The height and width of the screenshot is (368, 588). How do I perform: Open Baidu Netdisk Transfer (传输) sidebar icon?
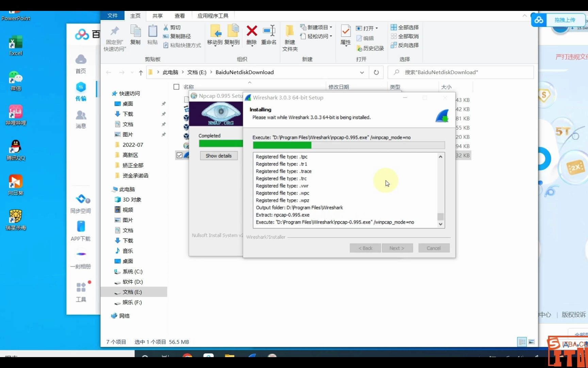pos(81,91)
